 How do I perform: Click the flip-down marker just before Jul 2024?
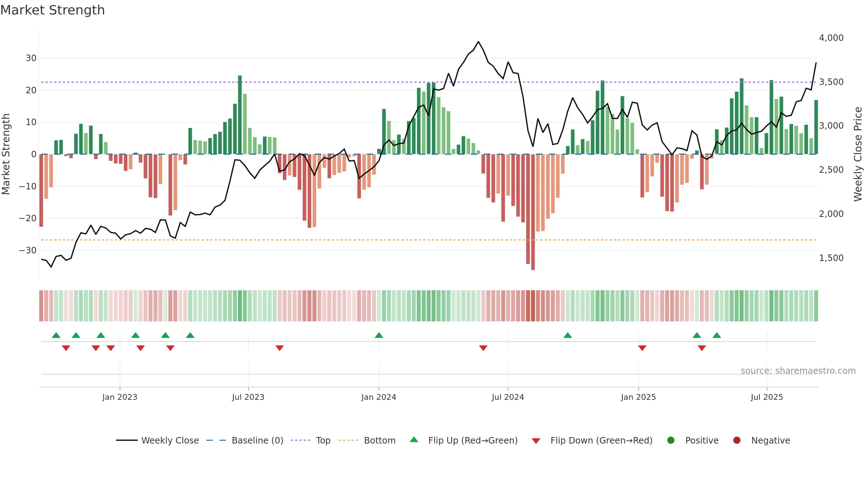pos(483,348)
